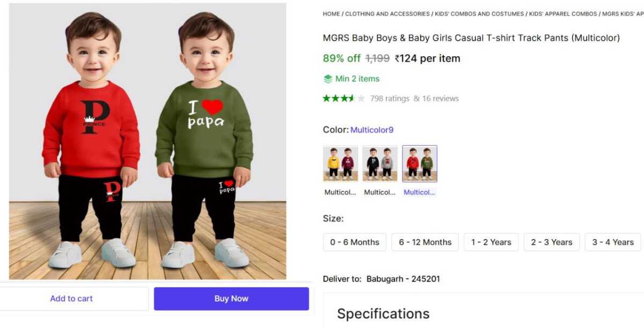Pick the 1 - 2 Years size option
Screen dimensions: 644x327
[491, 242]
